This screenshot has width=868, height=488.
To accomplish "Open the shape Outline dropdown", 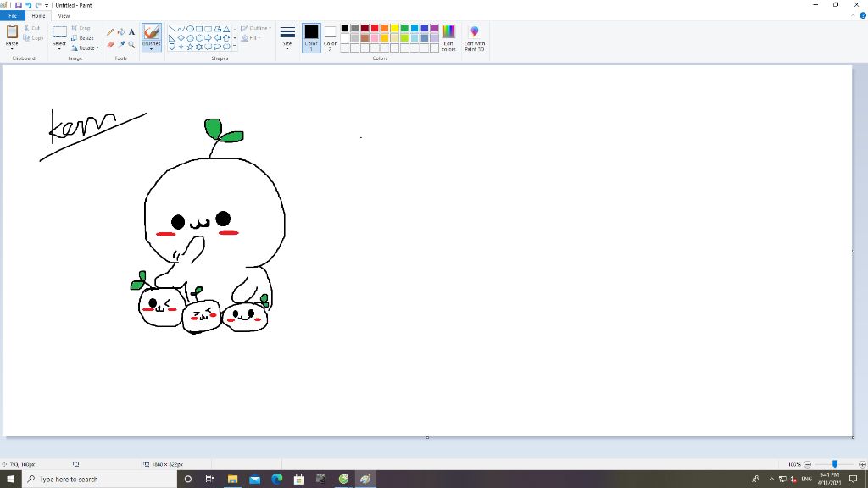I will [256, 28].
